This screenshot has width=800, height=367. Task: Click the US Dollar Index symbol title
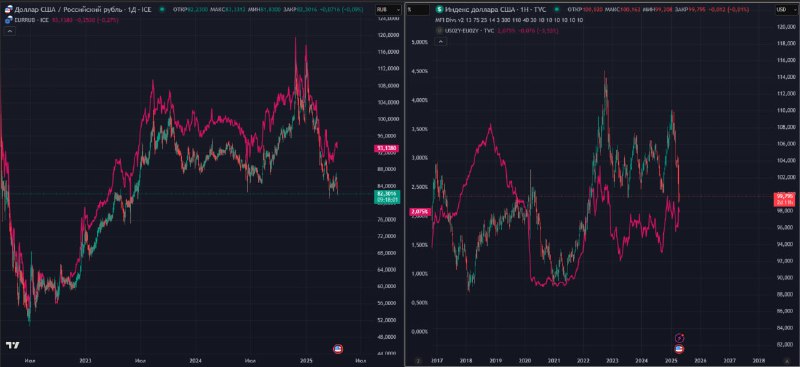(495, 9)
